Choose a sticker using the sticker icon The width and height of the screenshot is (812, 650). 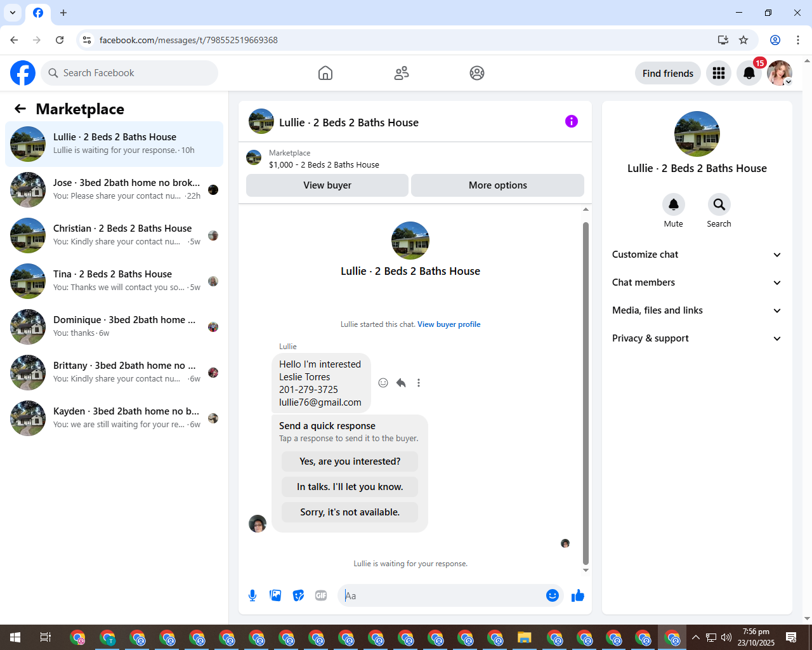click(x=298, y=595)
